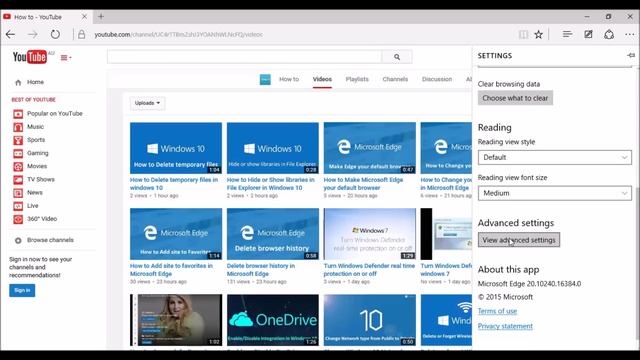Switch to the Videos channel tab
The image size is (640, 360).
[x=322, y=79]
